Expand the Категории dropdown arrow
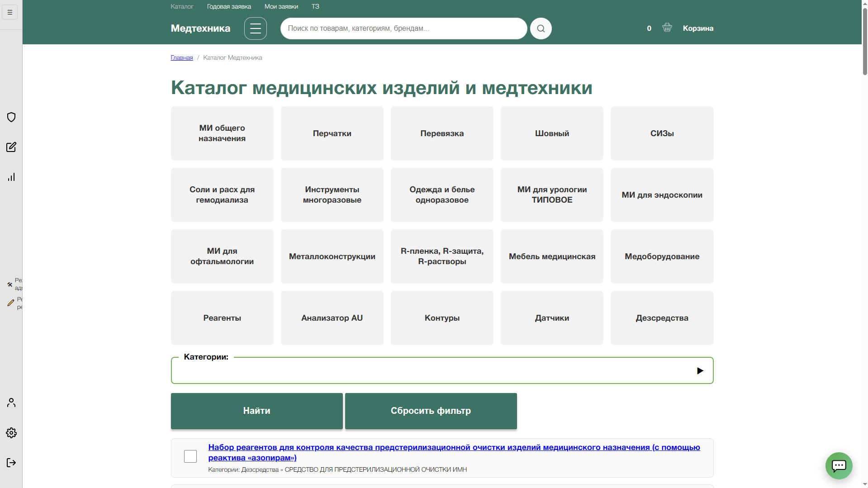This screenshot has width=868, height=488. (x=700, y=371)
